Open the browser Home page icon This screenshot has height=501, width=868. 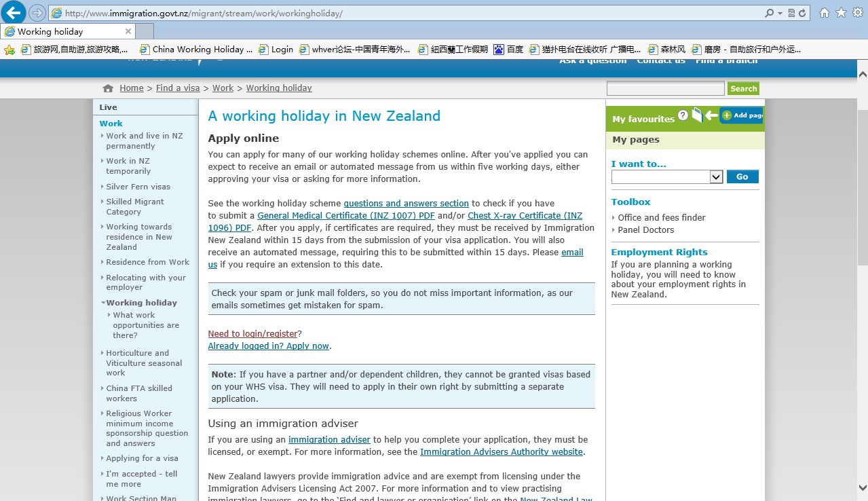(825, 13)
